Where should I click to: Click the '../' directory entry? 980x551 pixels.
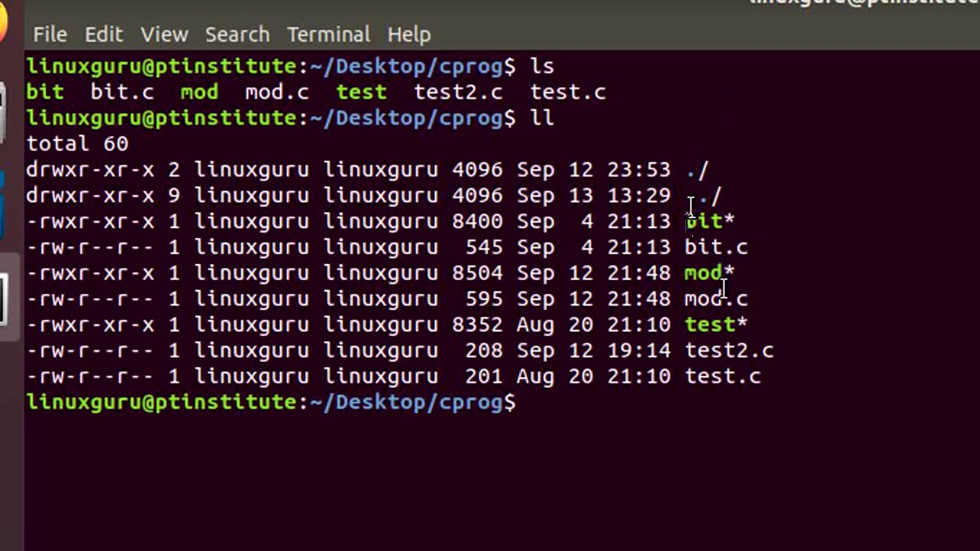(x=704, y=196)
